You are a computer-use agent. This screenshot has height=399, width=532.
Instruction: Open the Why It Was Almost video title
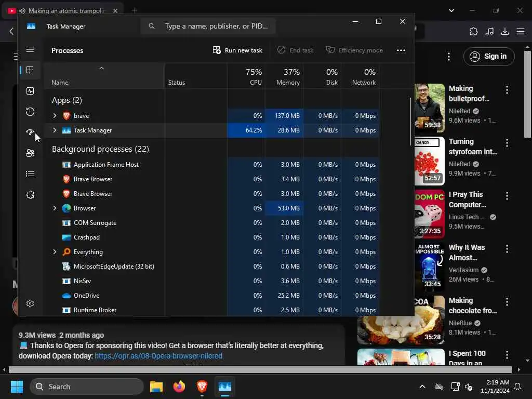[467, 252]
